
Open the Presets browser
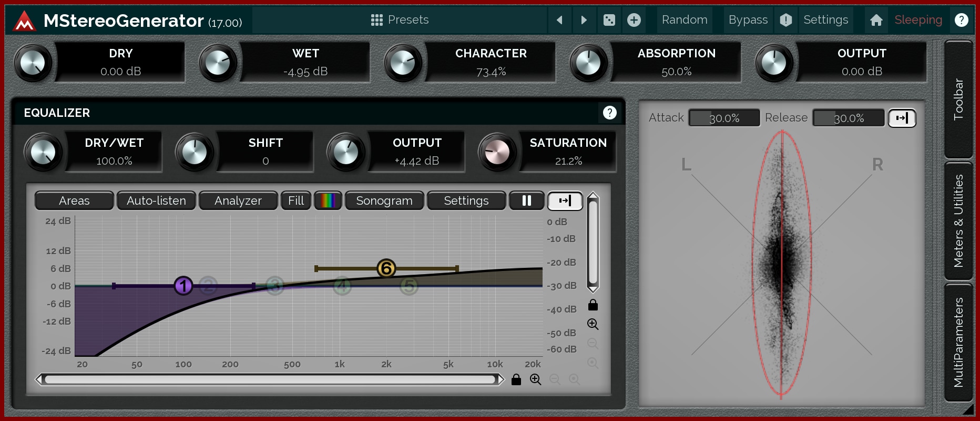click(x=400, y=20)
